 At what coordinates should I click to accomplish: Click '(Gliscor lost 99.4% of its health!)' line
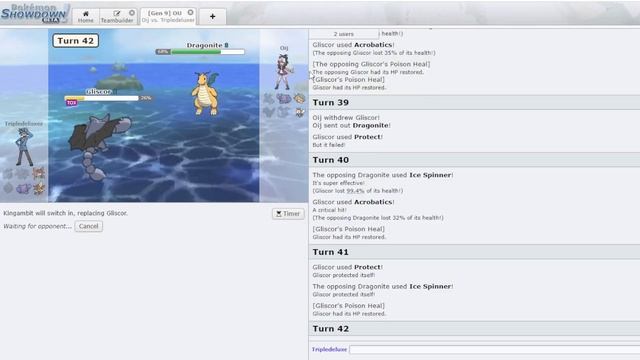point(358,191)
